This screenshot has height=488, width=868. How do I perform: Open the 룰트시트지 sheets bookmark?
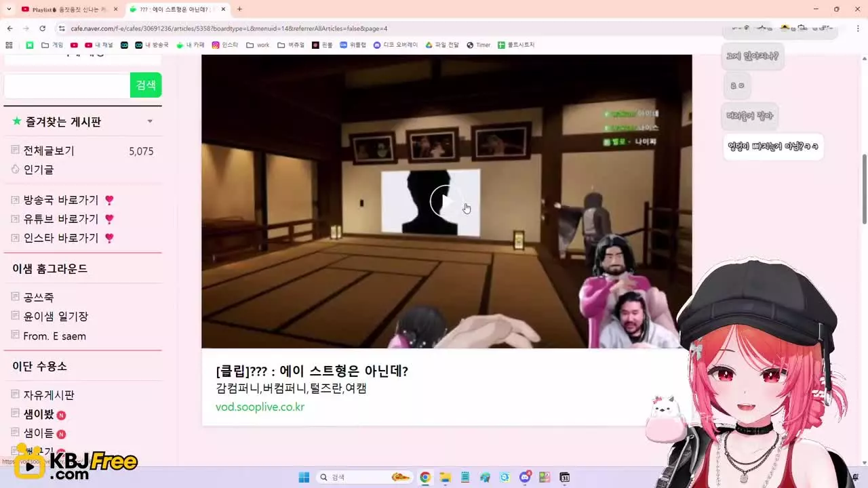(516, 45)
